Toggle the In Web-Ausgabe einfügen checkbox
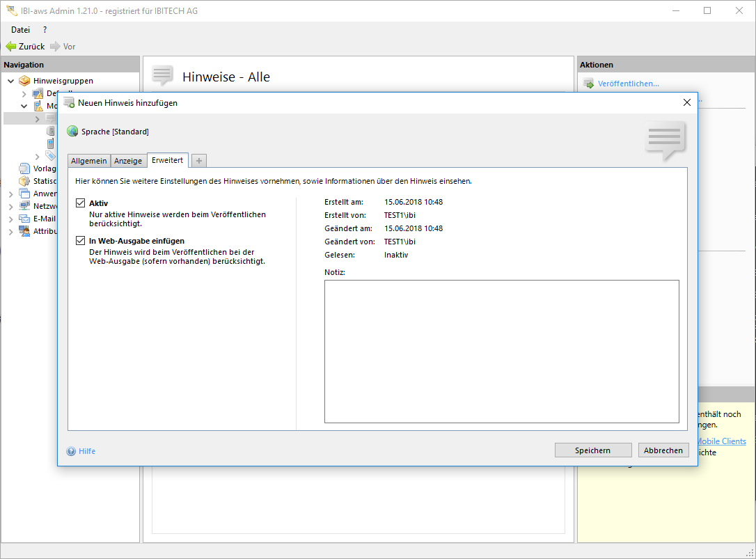The image size is (756, 559). pos(80,241)
